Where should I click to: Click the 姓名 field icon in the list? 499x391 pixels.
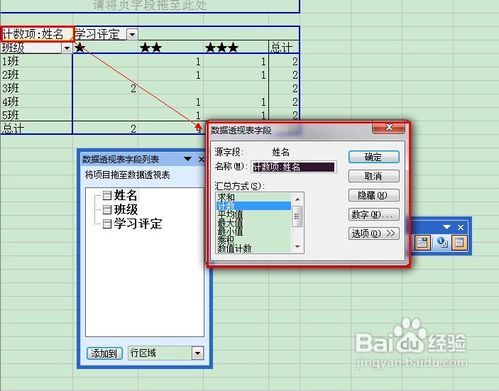coord(107,195)
